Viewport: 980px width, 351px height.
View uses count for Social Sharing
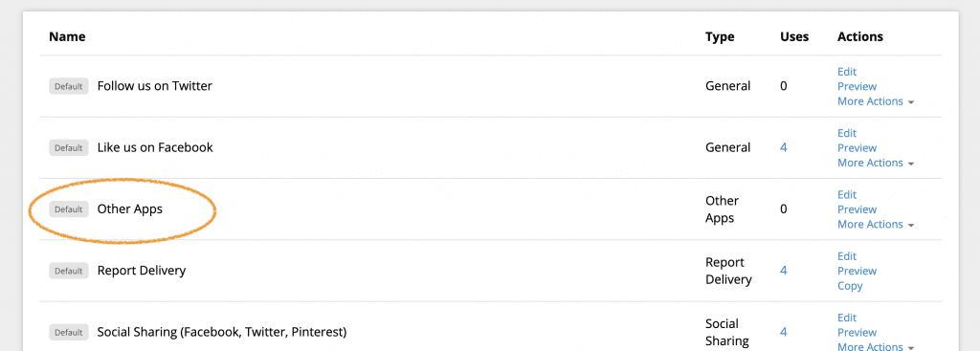783,332
